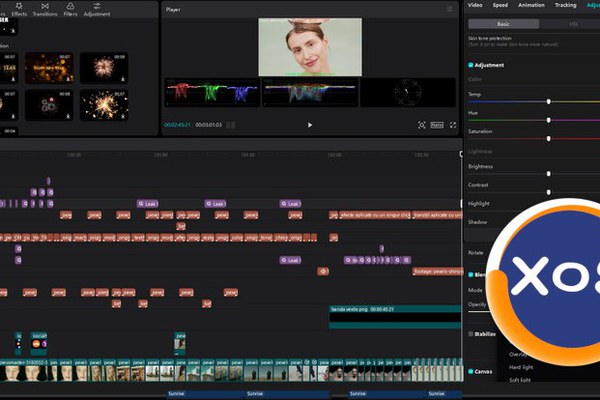Image resolution: width=600 pixels, height=400 pixels.
Task: Choose Hard light from the blend mode list
Action: (x=521, y=367)
